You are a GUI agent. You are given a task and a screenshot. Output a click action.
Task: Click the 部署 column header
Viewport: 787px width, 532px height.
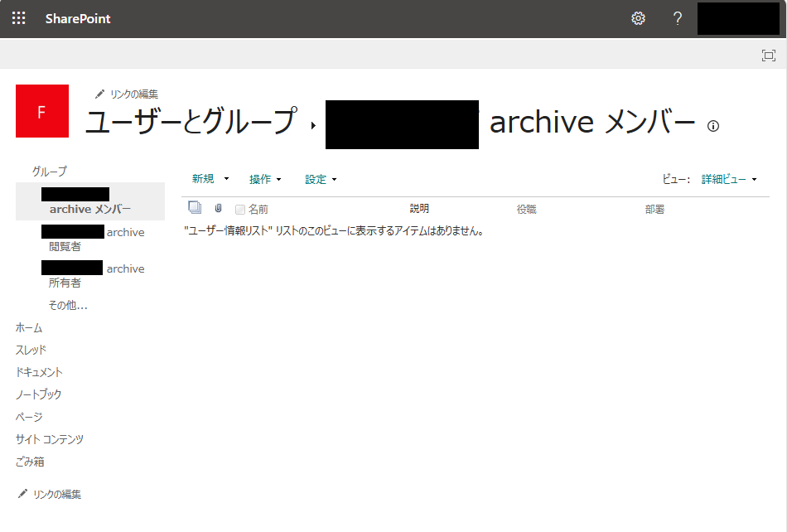tap(654, 210)
